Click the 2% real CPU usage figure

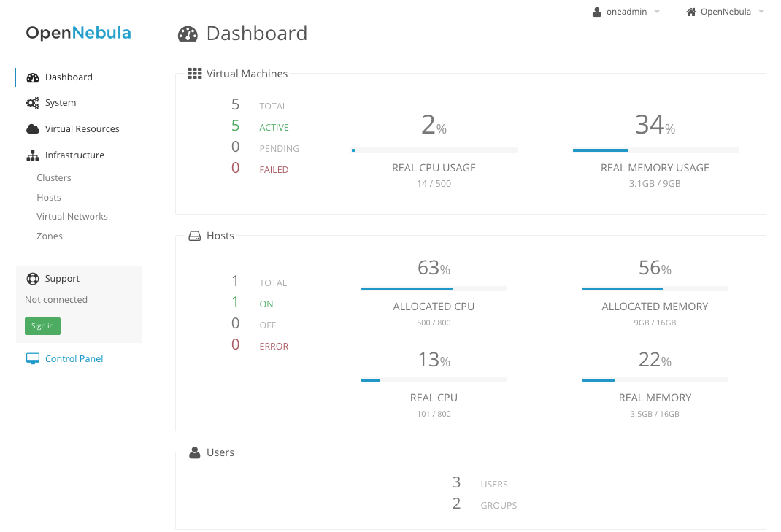point(434,125)
